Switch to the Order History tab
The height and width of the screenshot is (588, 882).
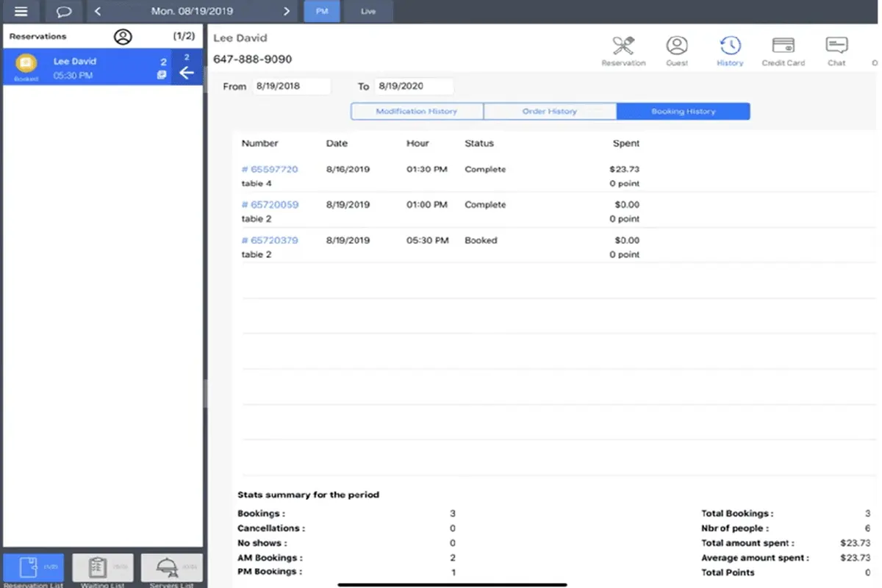(550, 111)
